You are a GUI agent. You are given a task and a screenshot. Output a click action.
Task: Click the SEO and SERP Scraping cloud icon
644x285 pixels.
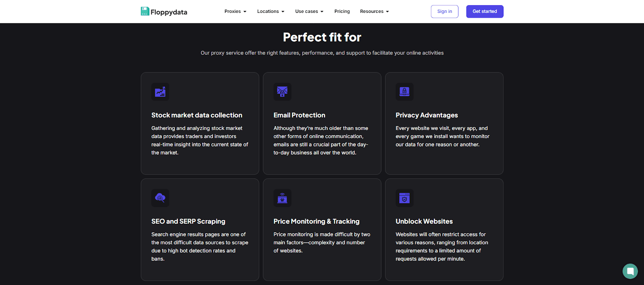(160, 198)
